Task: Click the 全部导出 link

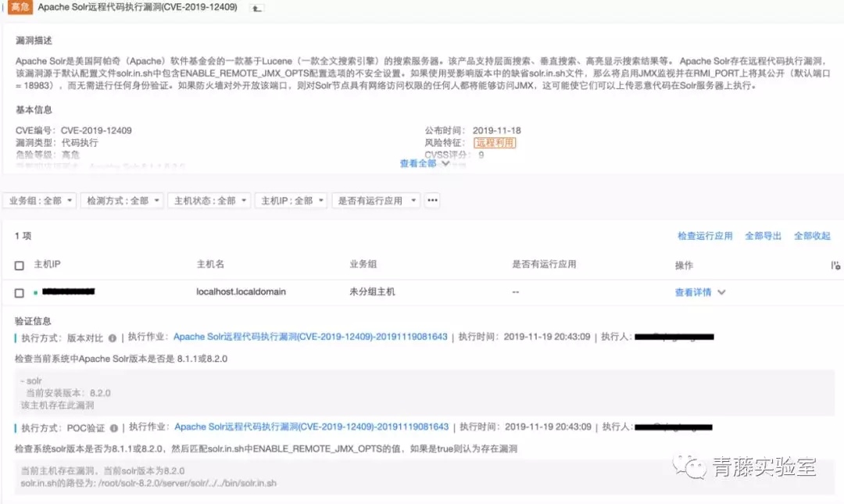Action: tap(763, 236)
